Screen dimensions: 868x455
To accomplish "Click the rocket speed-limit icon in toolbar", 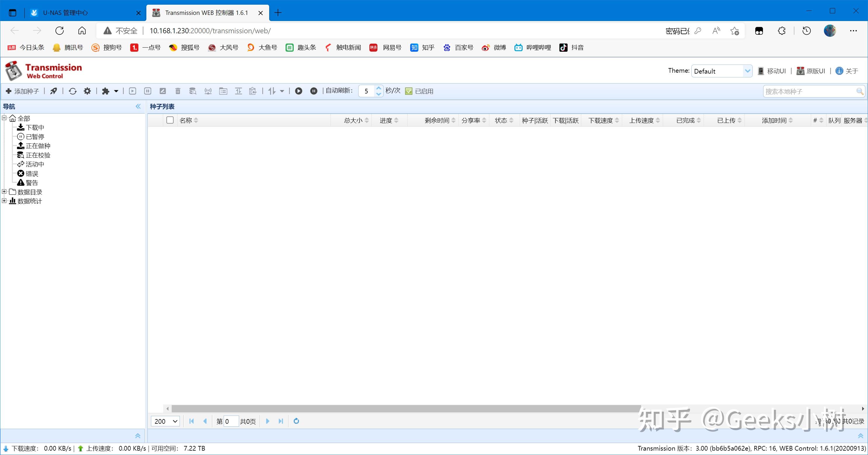I will 54,91.
